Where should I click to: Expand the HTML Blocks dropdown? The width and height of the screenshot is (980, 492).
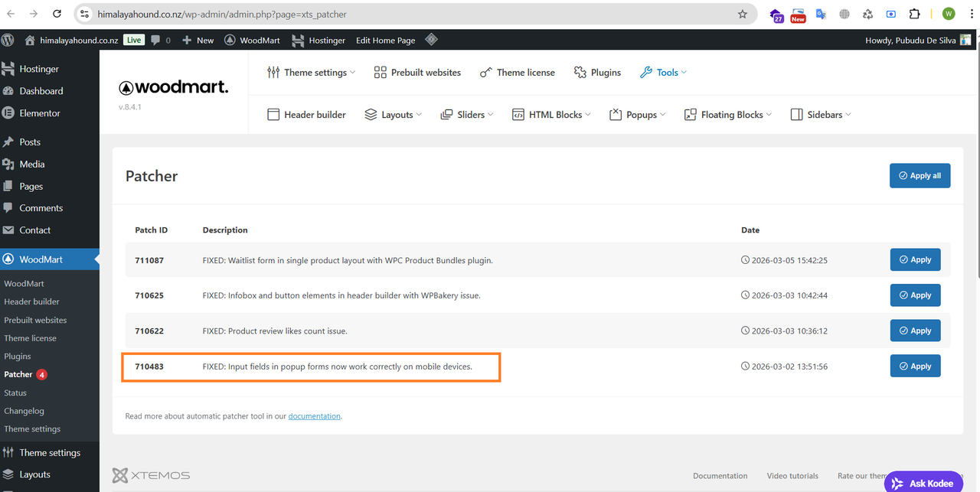pos(551,115)
